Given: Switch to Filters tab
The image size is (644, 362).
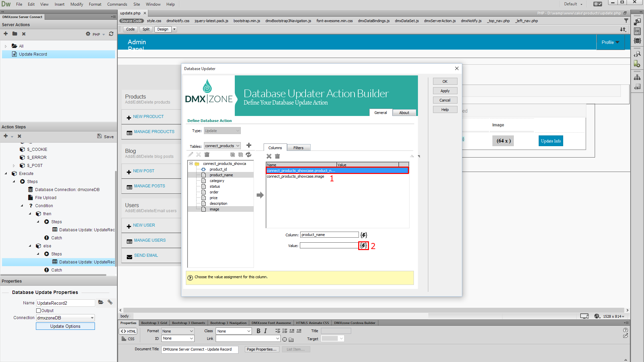Looking at the screenshot, I should click(298, 148).
